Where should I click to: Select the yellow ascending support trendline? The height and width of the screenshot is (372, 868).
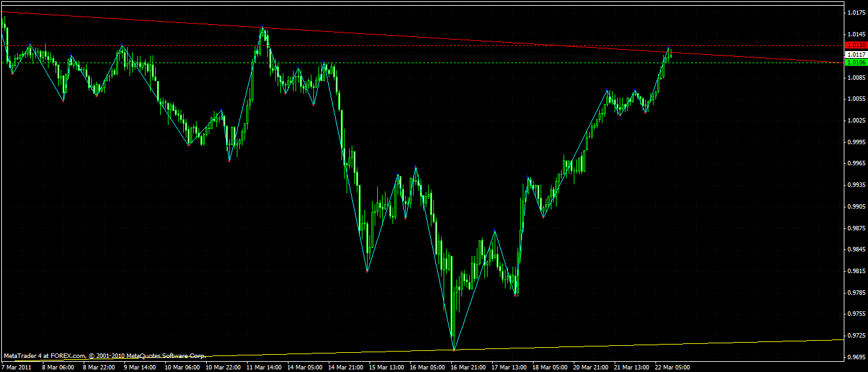coord(638,346)
